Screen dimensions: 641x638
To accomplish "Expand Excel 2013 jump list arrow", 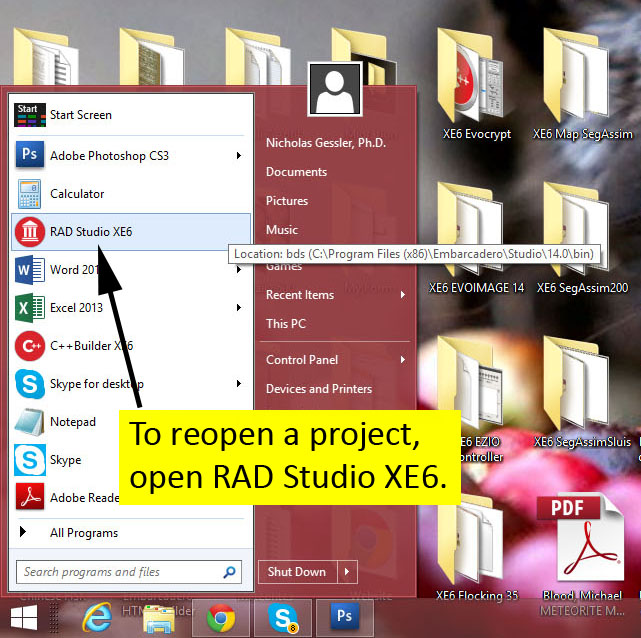I will pos(239,308).
